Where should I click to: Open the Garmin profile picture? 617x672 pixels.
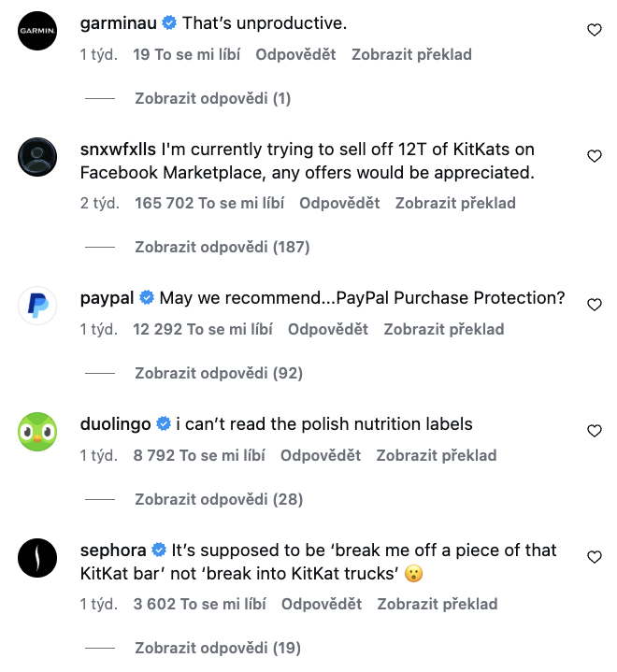38,31
